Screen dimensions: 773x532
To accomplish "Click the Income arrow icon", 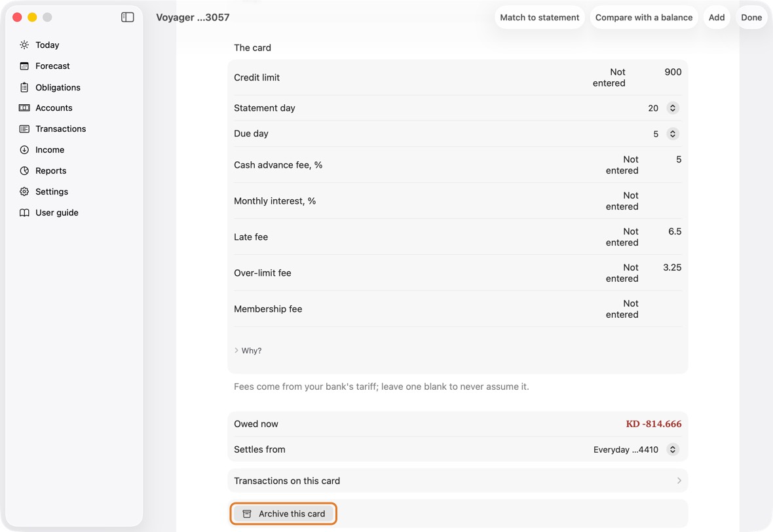I will click(24, 150).
